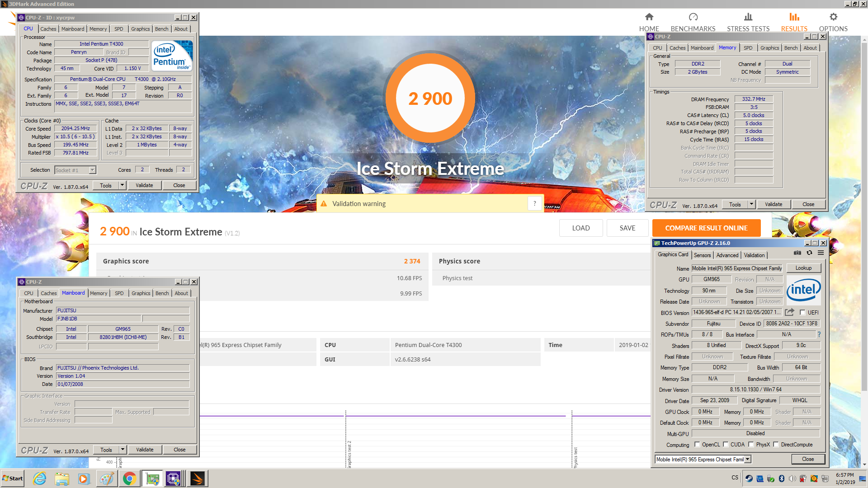Click the taskbar clock
Viewport: 868px width, 488px height.
[844, 479]
